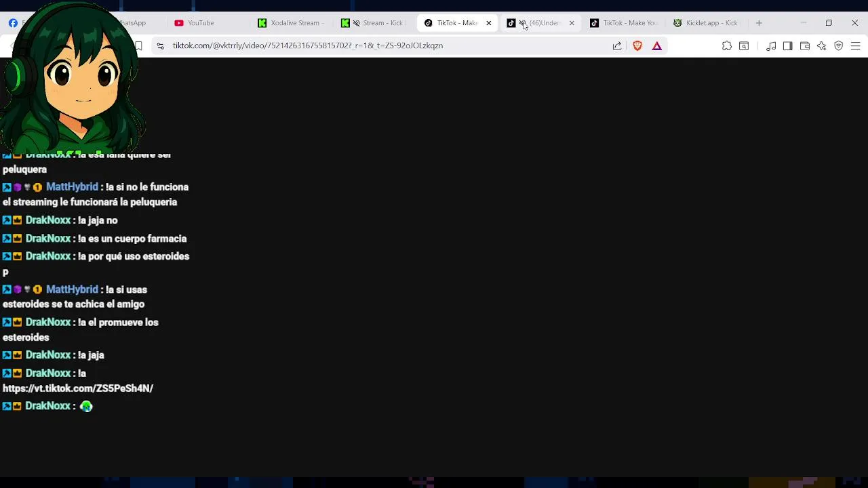
Task: Toggle the browser sidebar panel icon
Action: click(787, 46)
